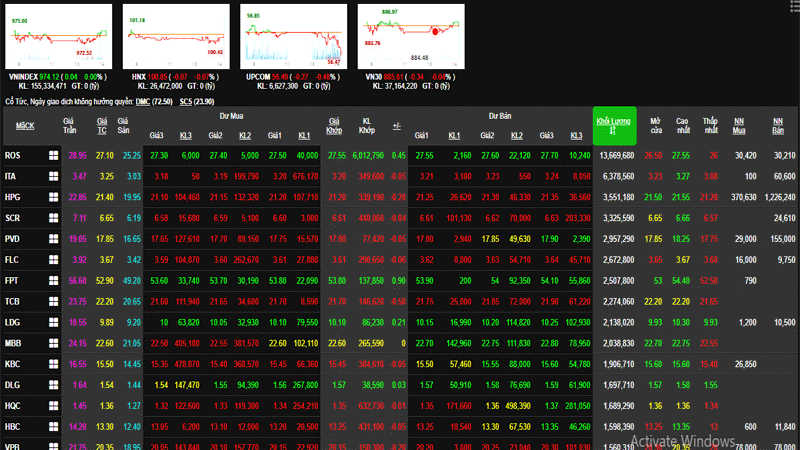Image resolution: width=800 pixels, height=450 pixels.
Task: Open the DMC dividend stock link
Action: [x=143, y=102]
